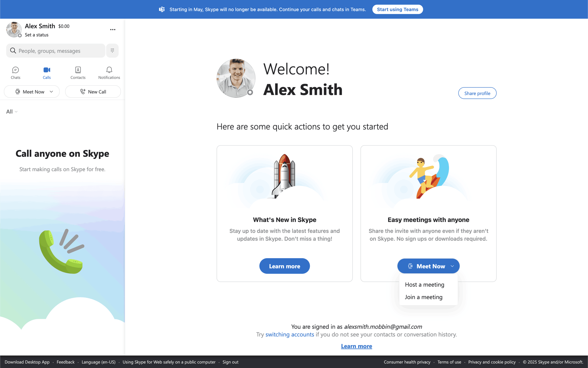
Task: Open Consumer health privacy link
Action: tap(407, 362)
